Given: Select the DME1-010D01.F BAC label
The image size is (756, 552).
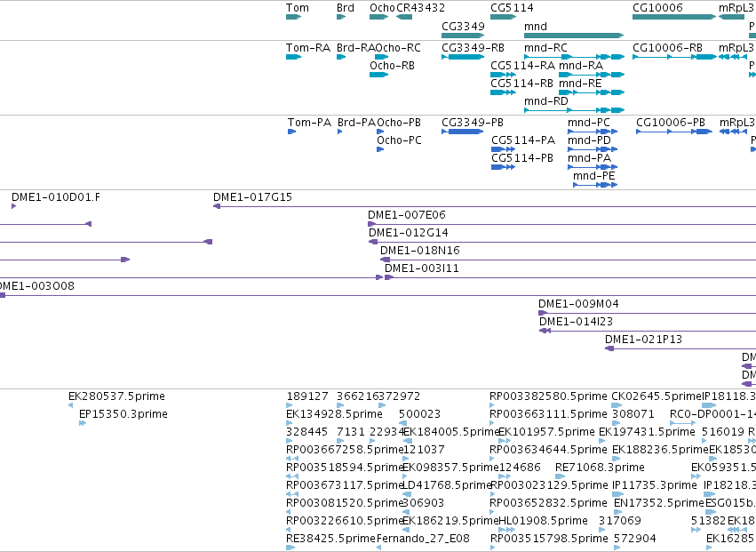Looking at the screenshot, I should click(56, 197).
